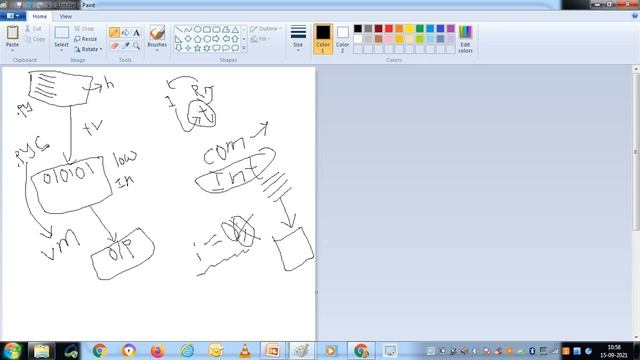This screenshot has height=360, width=640.
Task: Choose the Diamond shape
Action: (x=188, y=39)
